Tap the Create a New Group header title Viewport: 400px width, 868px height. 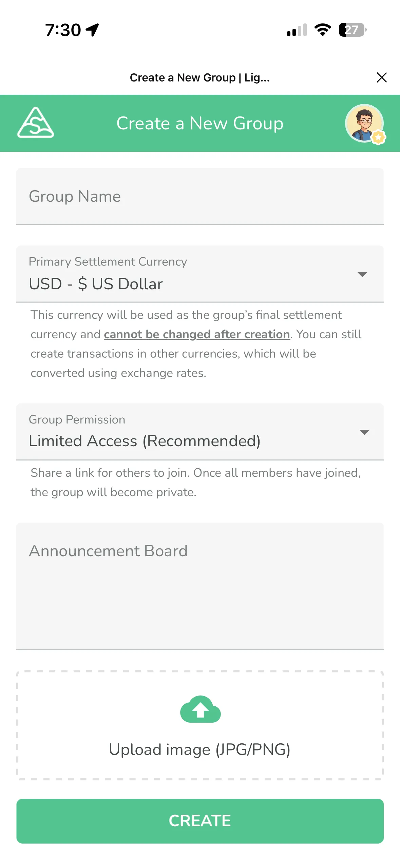point(200,123)
